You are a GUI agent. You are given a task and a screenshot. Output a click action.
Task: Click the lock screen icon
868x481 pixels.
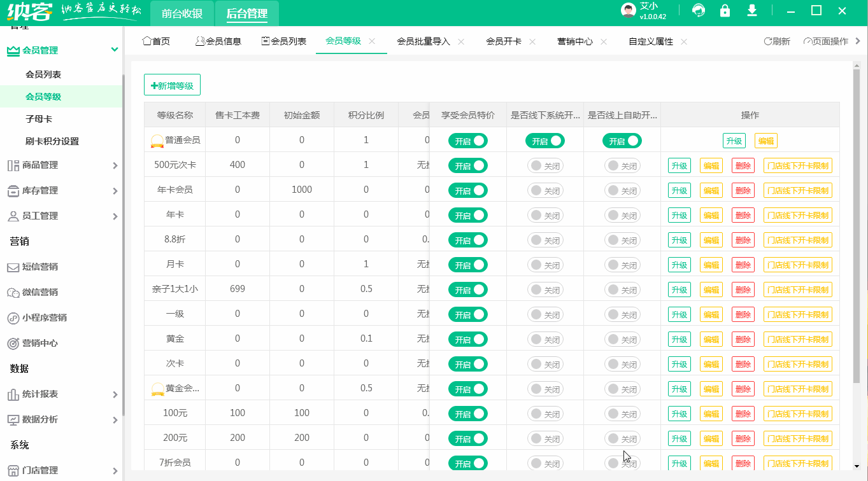coord(725,11)
